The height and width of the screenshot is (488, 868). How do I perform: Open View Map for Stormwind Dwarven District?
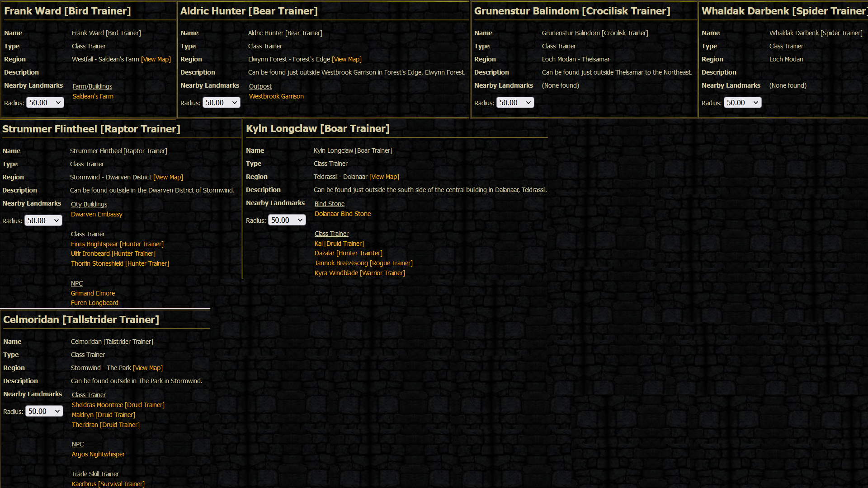click(168, 177)
